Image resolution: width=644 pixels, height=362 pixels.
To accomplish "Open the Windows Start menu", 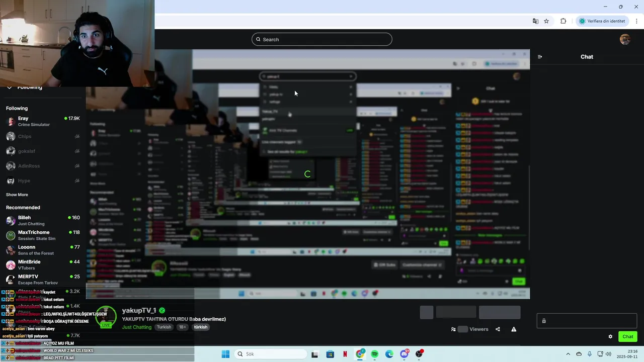I will pyautogui.click(x=225, y=354).
